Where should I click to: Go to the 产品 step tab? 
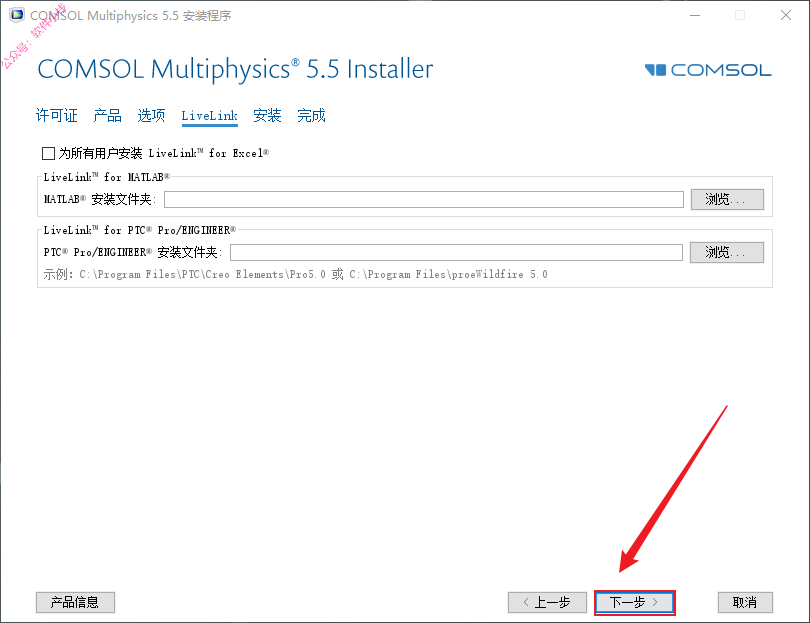[107, 115]
